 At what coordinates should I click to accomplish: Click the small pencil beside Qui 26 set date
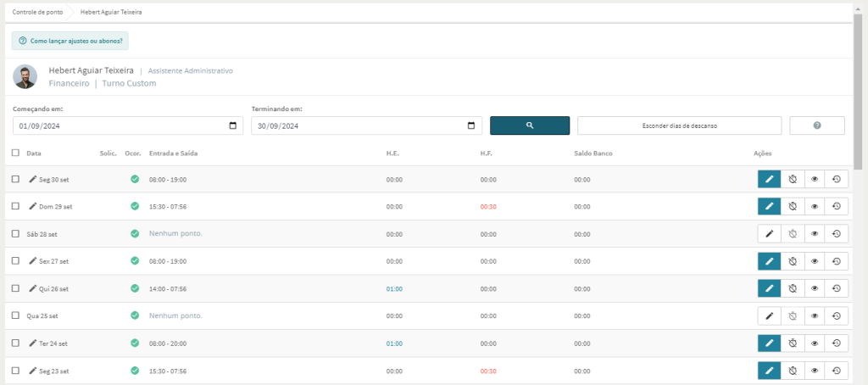(x=33, y=288)
